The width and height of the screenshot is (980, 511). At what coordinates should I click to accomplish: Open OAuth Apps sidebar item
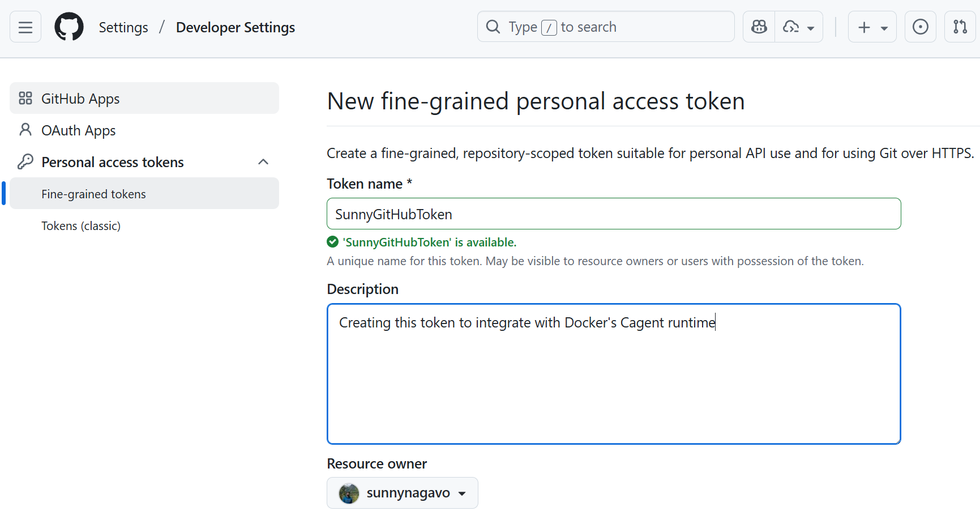79,130
